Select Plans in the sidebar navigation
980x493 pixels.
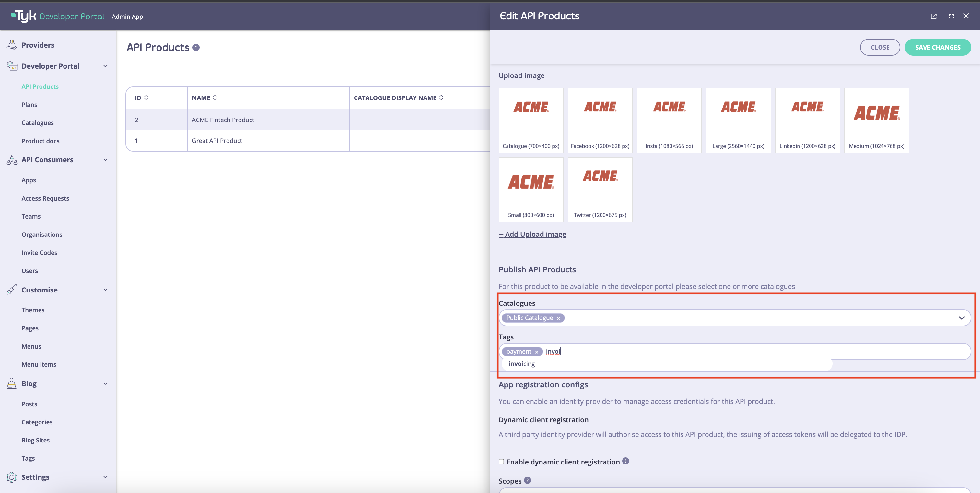coord(29,104)
